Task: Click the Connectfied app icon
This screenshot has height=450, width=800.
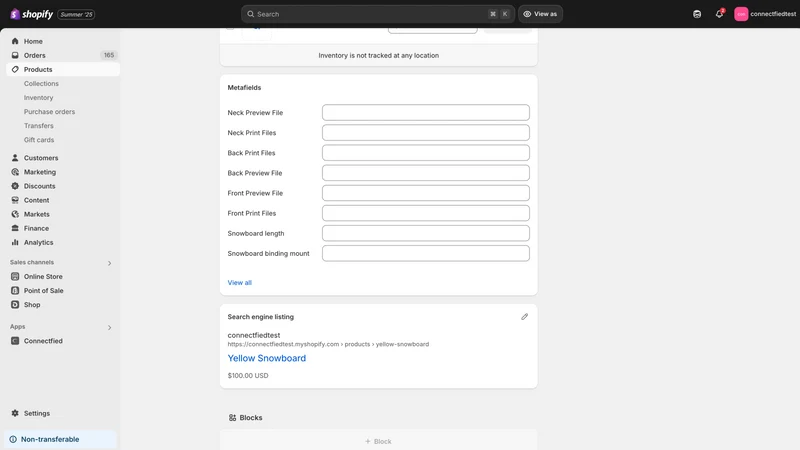Action: [x=15, y=341]
